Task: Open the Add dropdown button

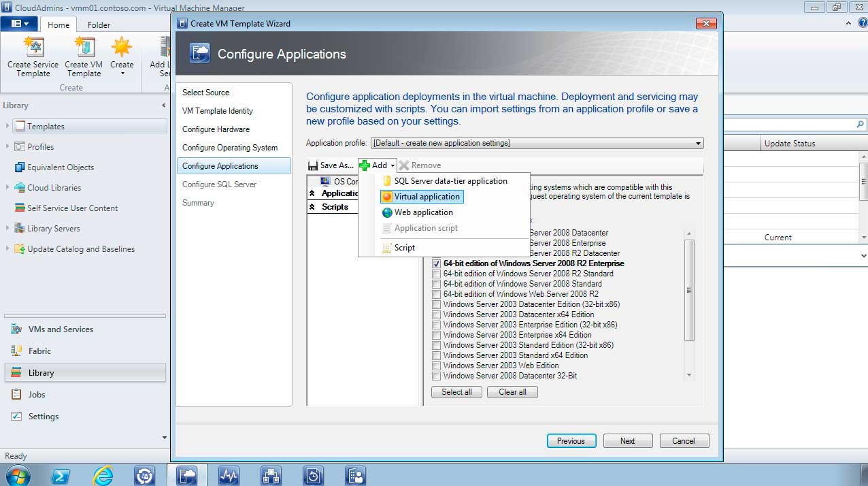Action: tap(378, 165)
